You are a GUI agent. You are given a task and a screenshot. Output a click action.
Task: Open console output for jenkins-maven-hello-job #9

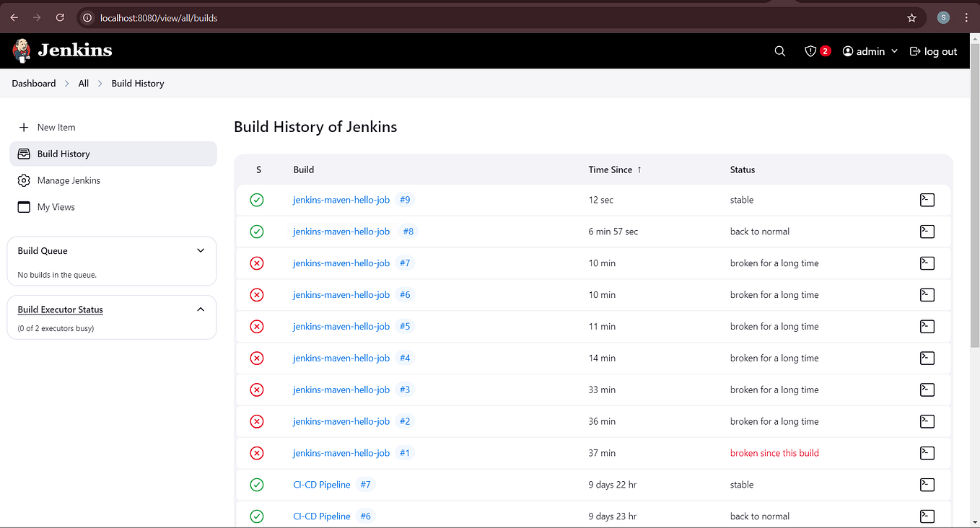coord(927,200)
